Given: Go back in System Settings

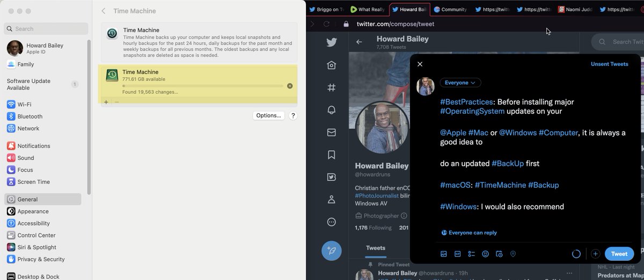Looking at the screenshot, I should (x=103, y=11).
